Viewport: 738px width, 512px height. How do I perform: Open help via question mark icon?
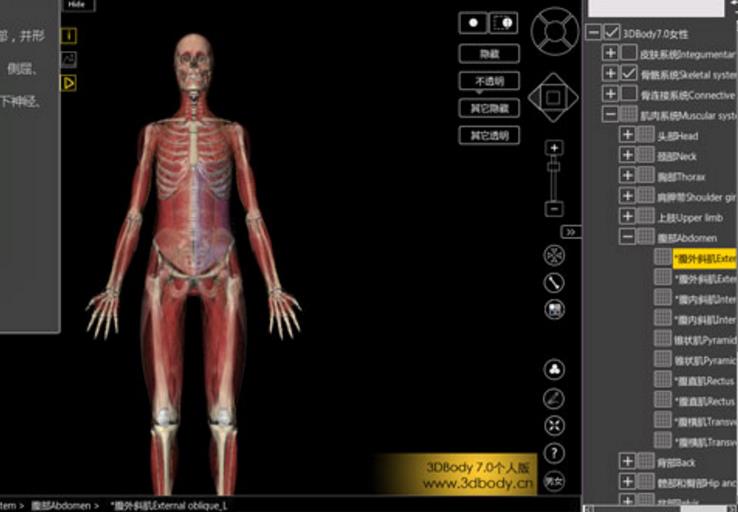pos(554,453)
